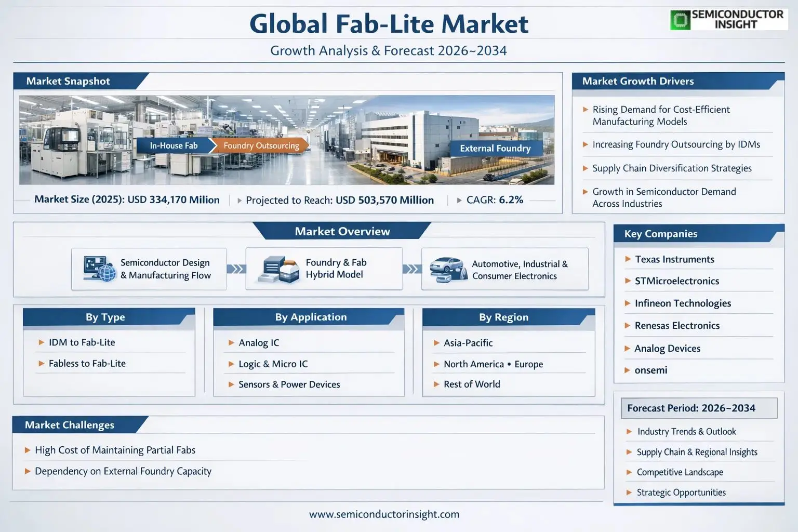The width and height of the screenshot is (798, 532).
Task: Click the cleanroom factory photo banner
Action: click(287, 140)
